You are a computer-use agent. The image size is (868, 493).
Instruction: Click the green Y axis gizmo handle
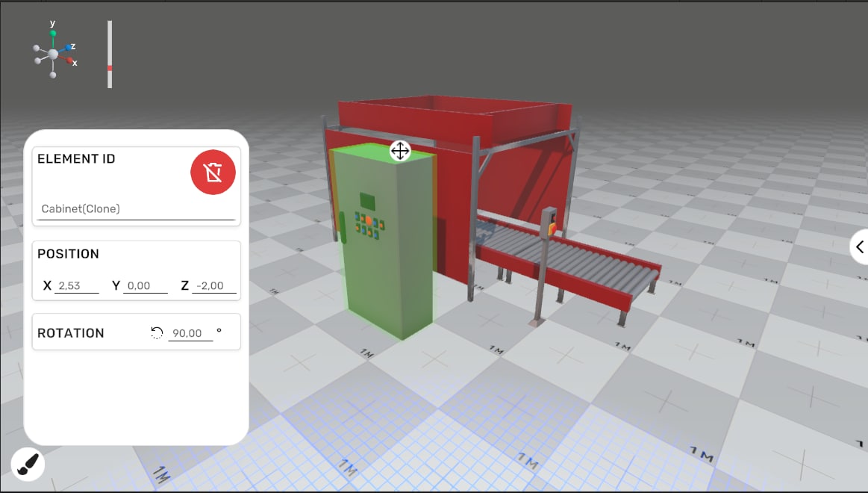point(53,34)
